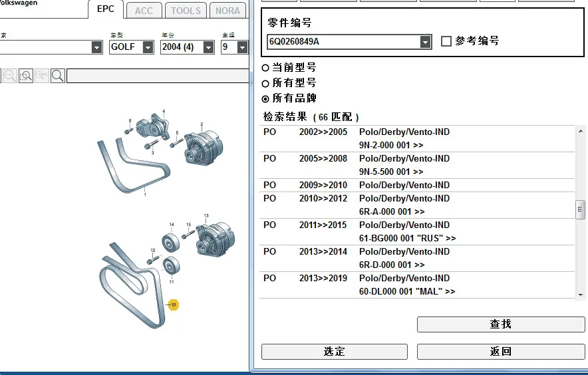Select the 所有品牌 radio option

click(x=265, y=98)
